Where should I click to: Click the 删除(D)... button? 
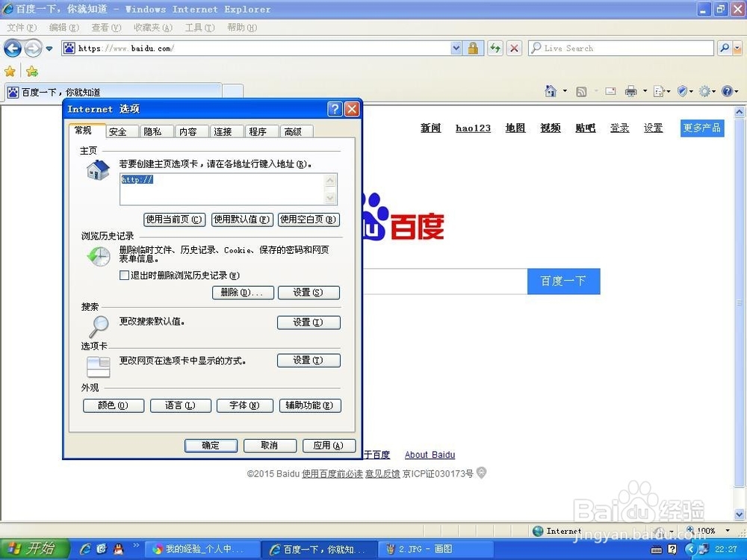243,293
